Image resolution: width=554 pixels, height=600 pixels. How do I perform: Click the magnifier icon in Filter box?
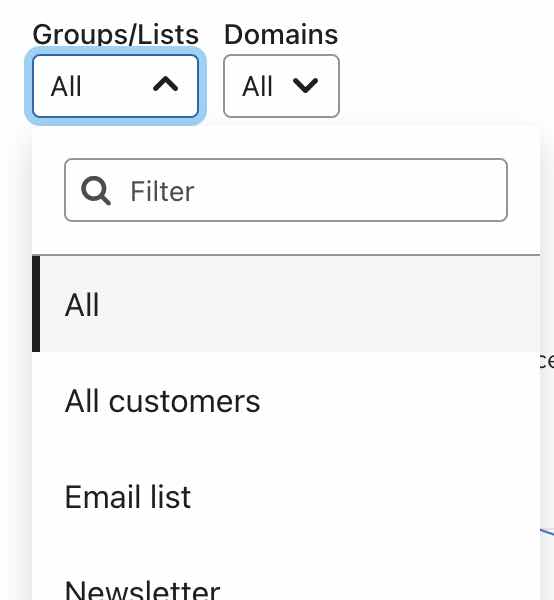[x=96, y=191]
